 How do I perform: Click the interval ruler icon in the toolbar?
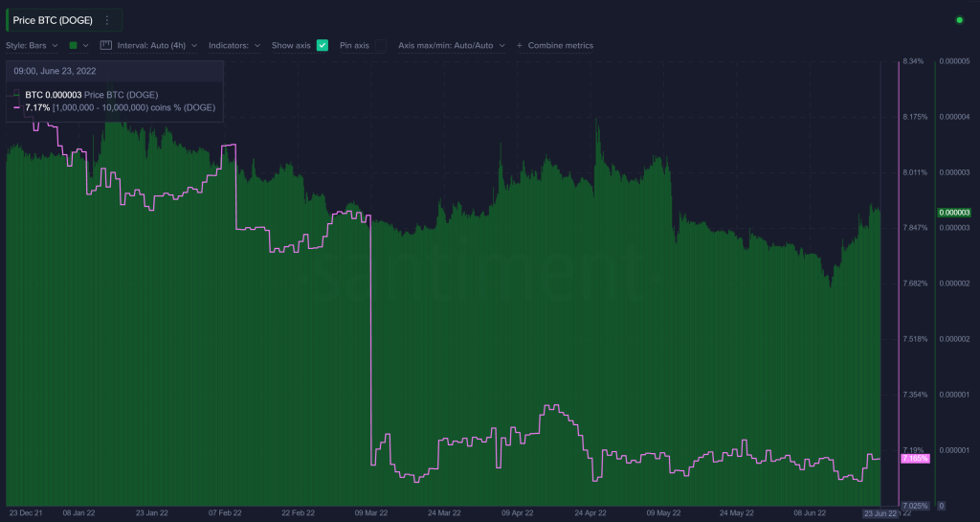point(107,45)
